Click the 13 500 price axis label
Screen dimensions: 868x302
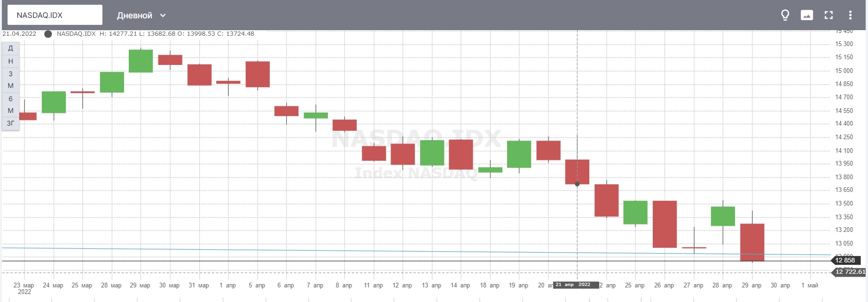click(x=844, y=204)
